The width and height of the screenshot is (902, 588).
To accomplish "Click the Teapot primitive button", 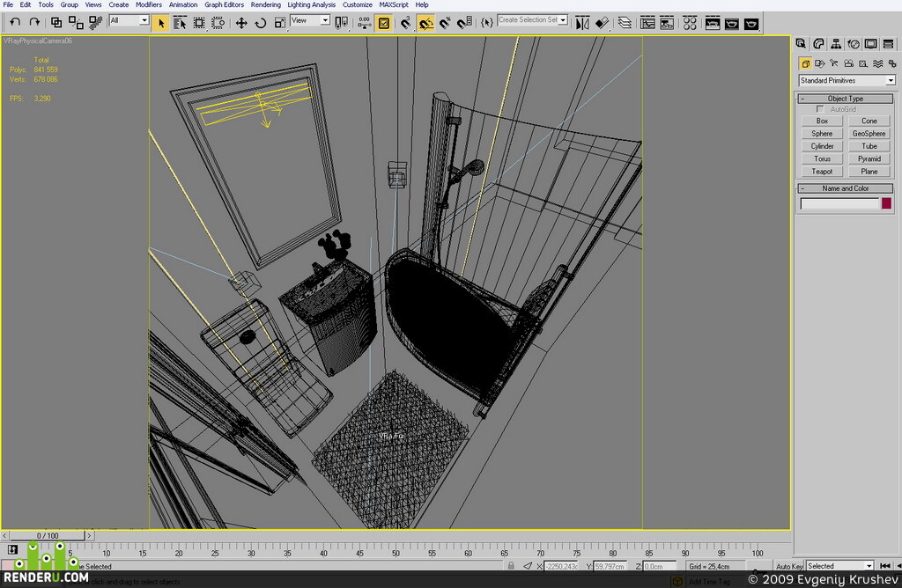I will coord(822,172).
